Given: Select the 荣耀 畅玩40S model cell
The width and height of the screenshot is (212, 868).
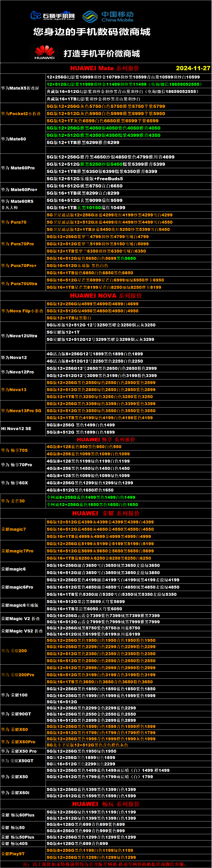Looking at the screenshot, I should [x=23, y=843].
